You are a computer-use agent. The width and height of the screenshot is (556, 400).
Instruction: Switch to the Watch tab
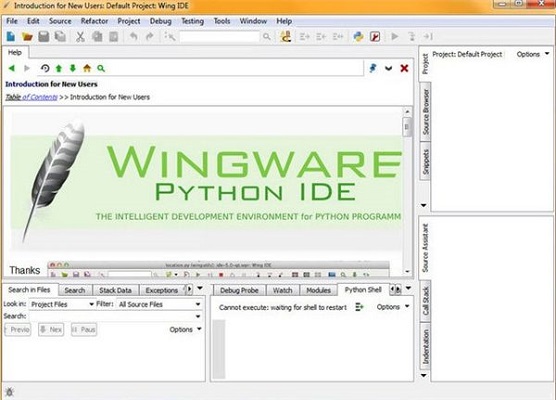click(x=282, y=290)
